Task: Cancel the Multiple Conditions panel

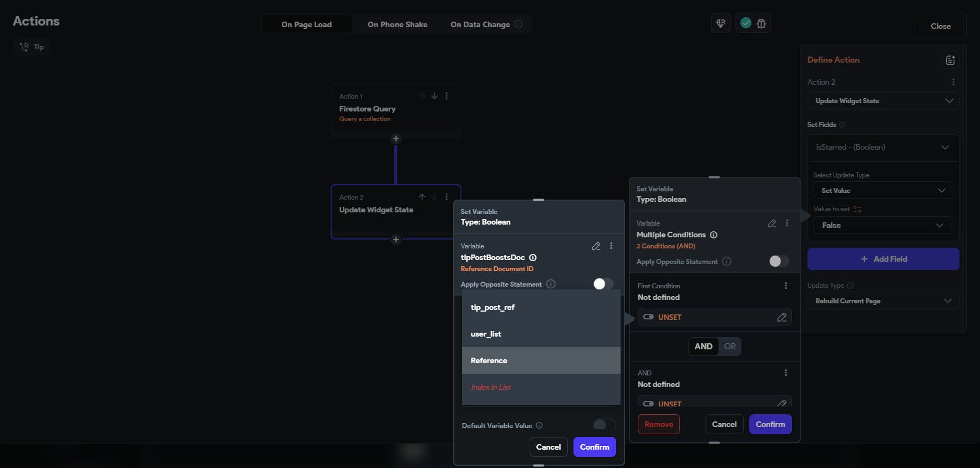Action: pos(724,424)
